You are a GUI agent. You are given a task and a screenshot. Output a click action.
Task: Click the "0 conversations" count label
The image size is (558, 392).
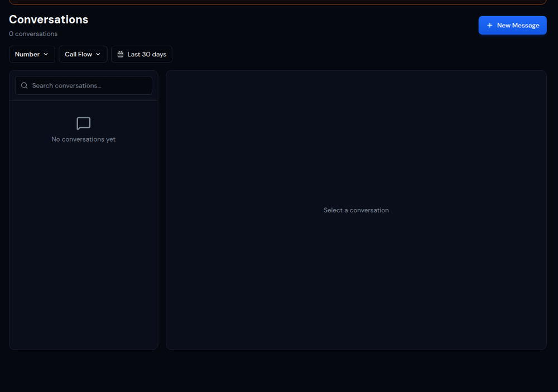[x=33, y=34]
